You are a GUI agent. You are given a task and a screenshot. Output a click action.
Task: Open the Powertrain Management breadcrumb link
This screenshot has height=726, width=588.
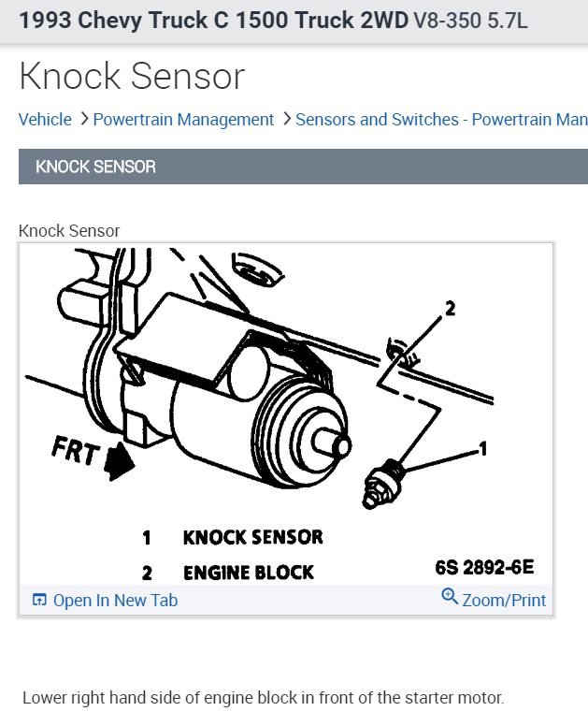(x=183, y=120)
